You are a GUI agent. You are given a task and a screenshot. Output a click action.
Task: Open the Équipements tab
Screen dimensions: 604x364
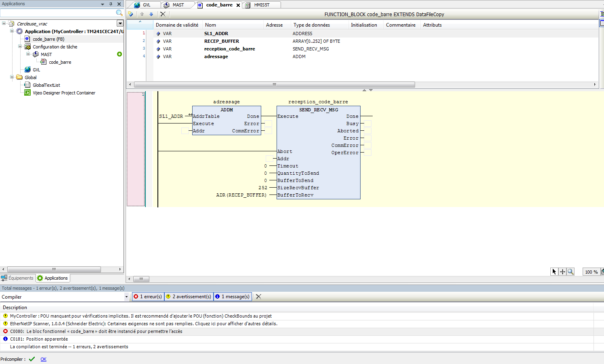pos(18,278)
